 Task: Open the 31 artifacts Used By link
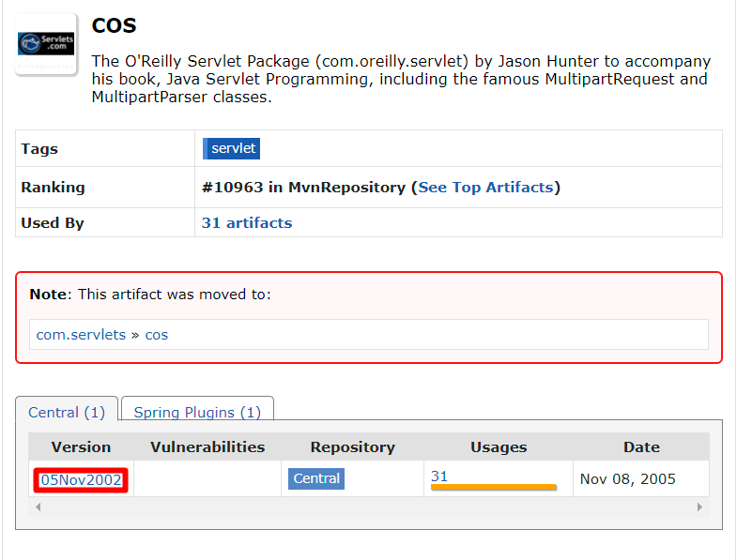(247, 222)
